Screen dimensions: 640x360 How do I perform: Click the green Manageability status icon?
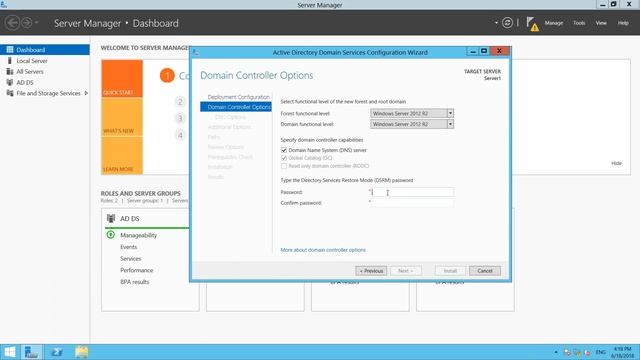point(111,235)
